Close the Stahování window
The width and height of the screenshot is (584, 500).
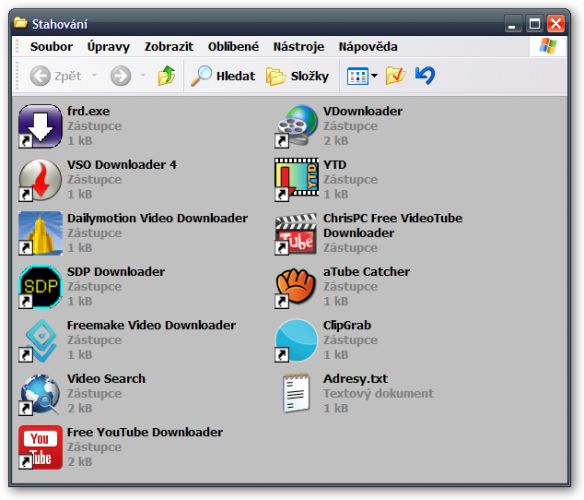click(x=556, y=24)
